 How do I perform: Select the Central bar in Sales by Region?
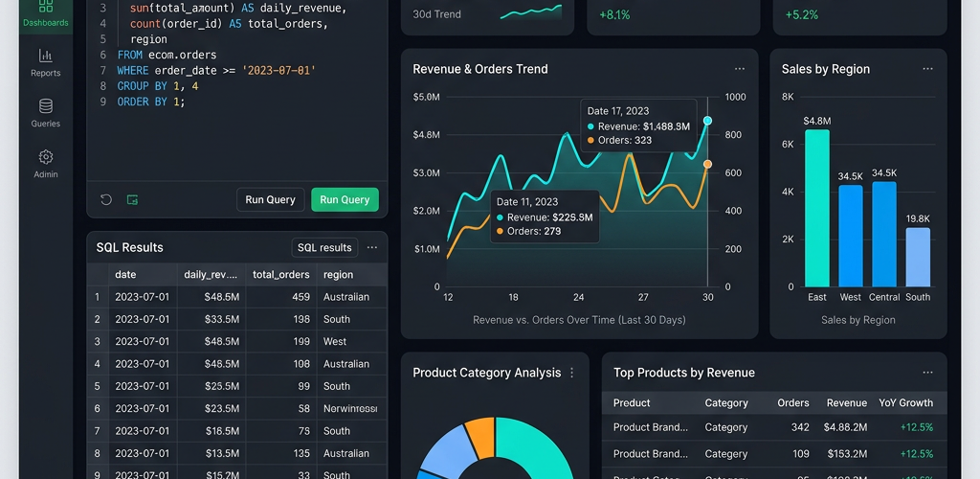pyautogui.click(x=884, y=235)
